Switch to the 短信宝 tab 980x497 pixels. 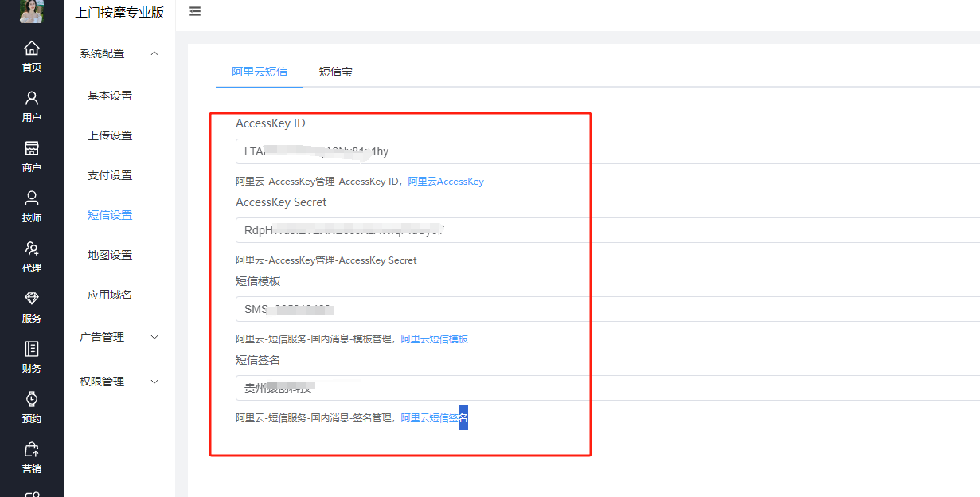(x=336, y=72)
